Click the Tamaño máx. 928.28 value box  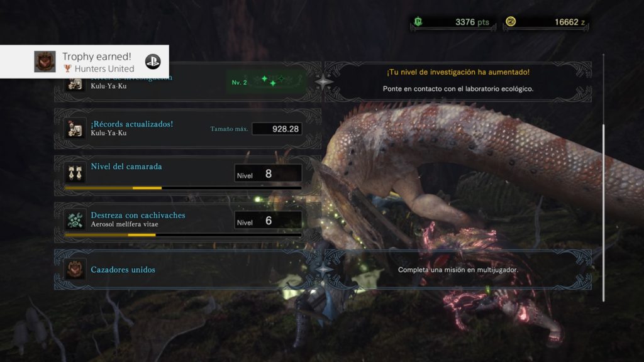tap(277, 129)
